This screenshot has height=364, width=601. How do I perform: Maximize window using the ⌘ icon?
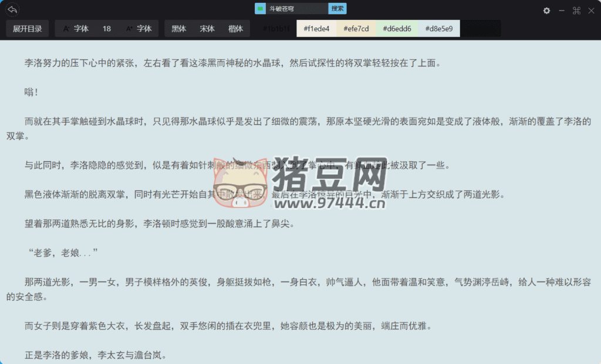click(x=576, y=11)
